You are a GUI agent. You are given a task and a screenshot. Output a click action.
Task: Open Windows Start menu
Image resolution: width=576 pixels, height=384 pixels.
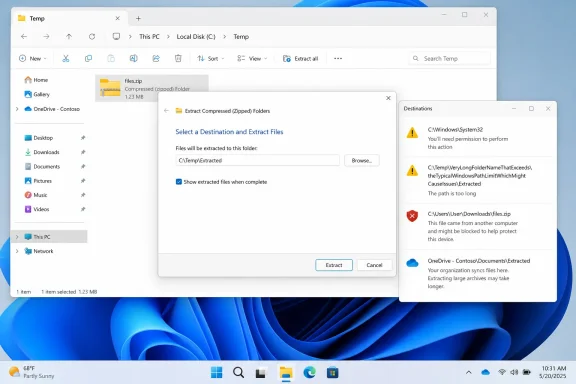tap(216, 373)
